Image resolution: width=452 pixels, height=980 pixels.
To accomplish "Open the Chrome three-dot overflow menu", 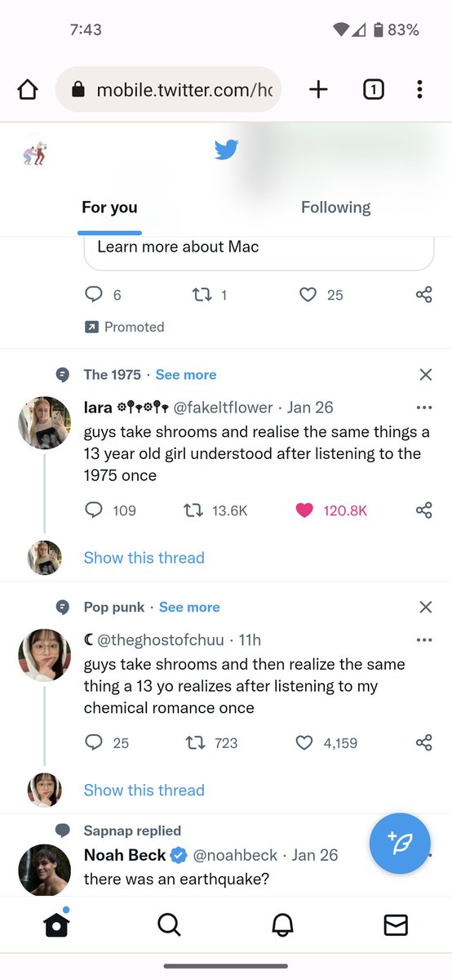I will [419, 90].
